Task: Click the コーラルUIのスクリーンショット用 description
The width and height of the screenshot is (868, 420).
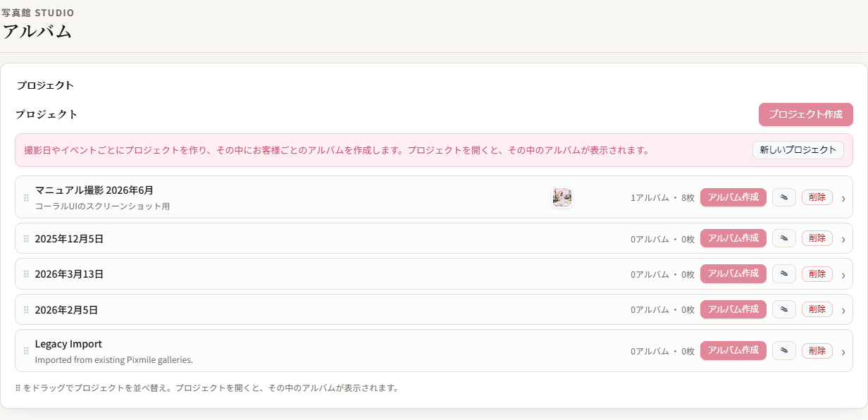Action: [103, 206]
